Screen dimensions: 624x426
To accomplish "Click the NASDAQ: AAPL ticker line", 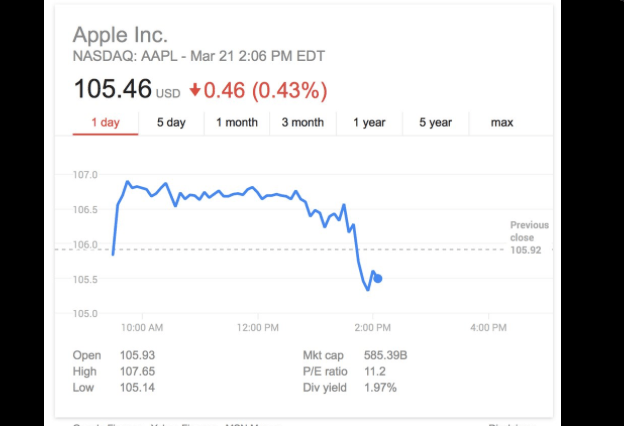I will [198, 55].
